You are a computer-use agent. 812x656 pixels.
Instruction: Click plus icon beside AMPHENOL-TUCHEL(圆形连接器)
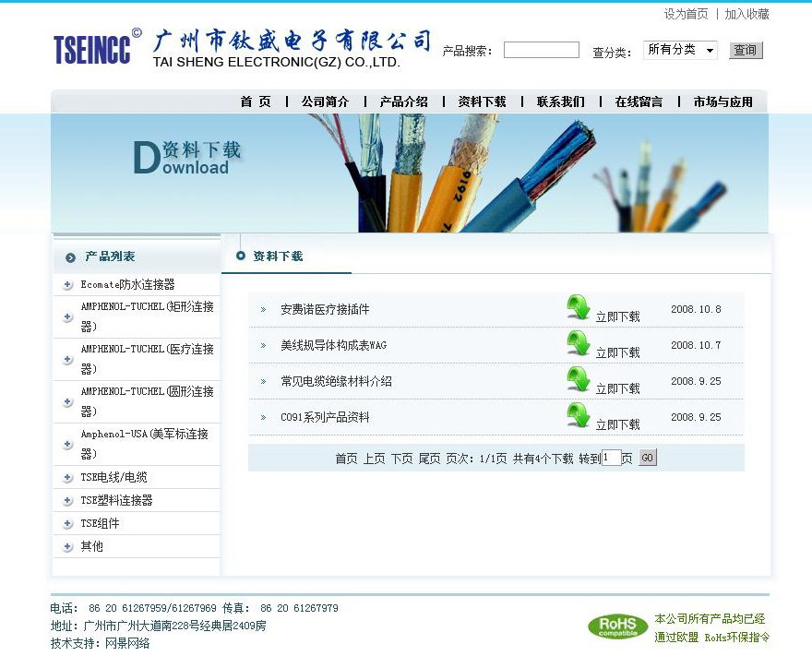[67, 401]
